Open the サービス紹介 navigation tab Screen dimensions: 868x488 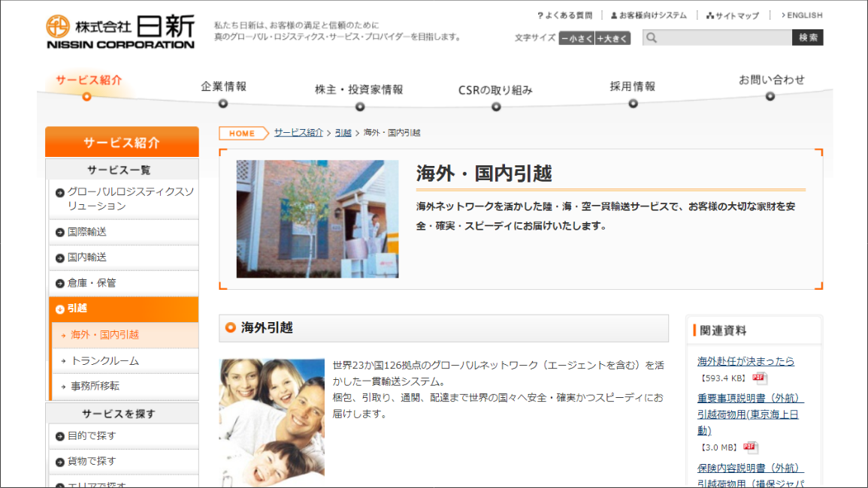(89, 86)
